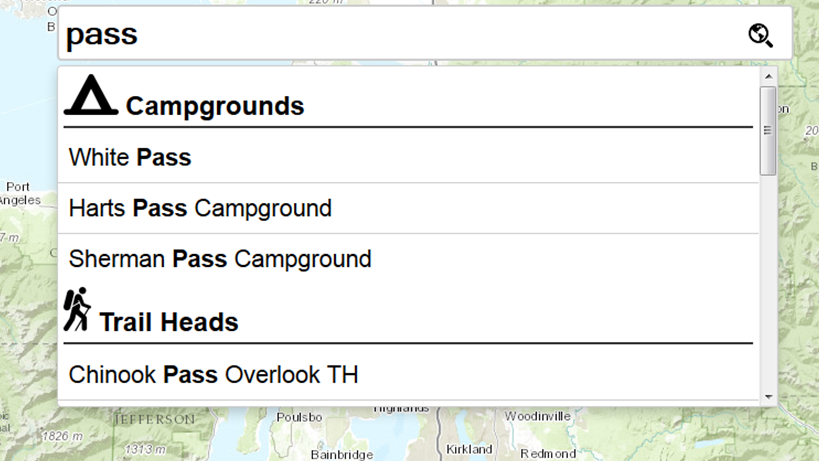Click the suggestion list scrollbar thumb
The height and width of the screenshot is (461, 819).
coord(768,130)
